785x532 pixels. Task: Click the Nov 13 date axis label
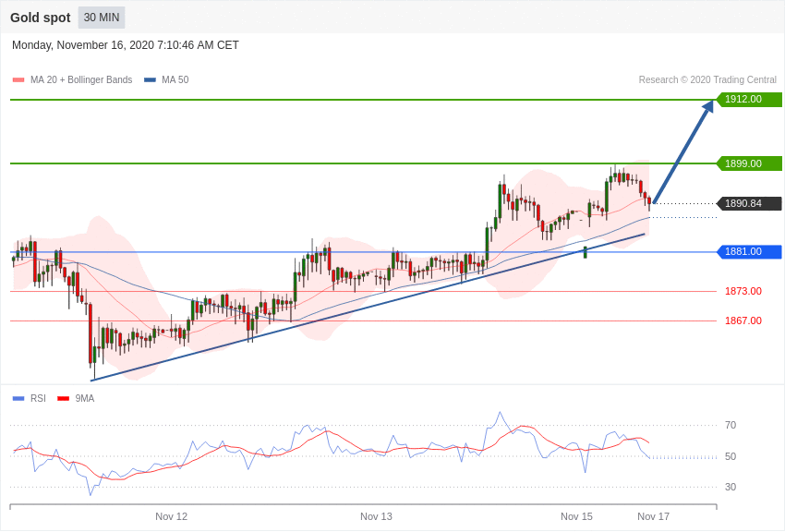pos(376,516)
